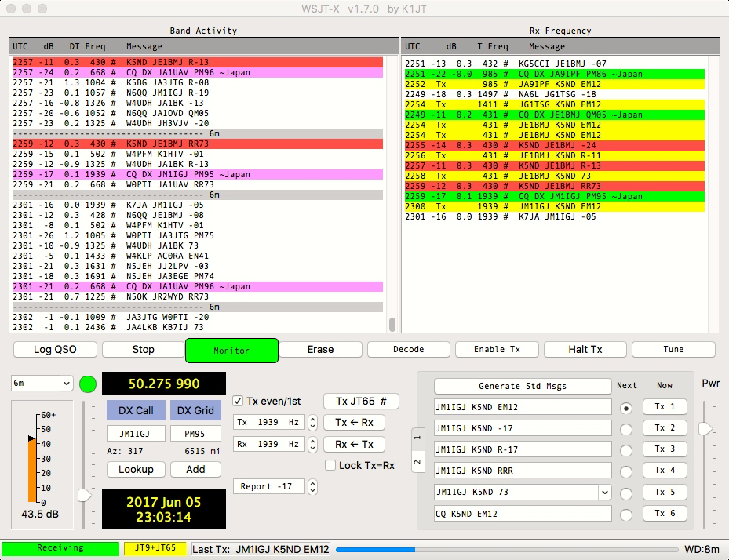
Task: Switch to message tab 2
Action: point(418,461)
